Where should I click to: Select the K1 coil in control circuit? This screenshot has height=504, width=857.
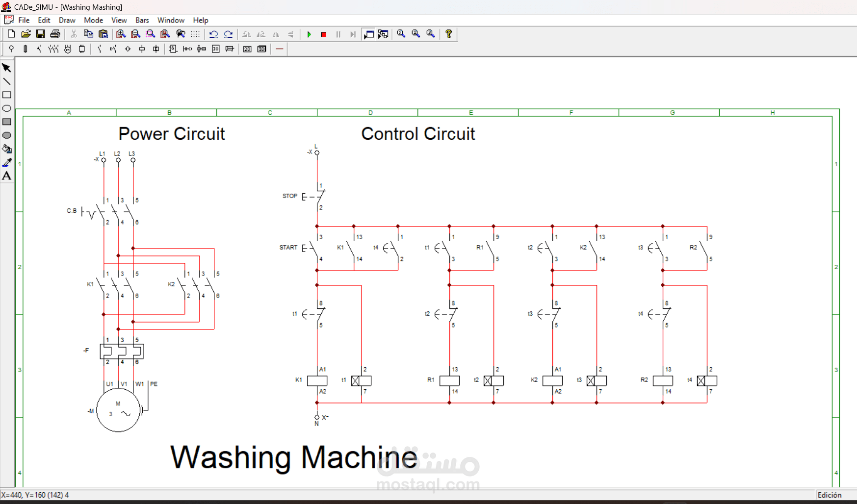point(317,380)
